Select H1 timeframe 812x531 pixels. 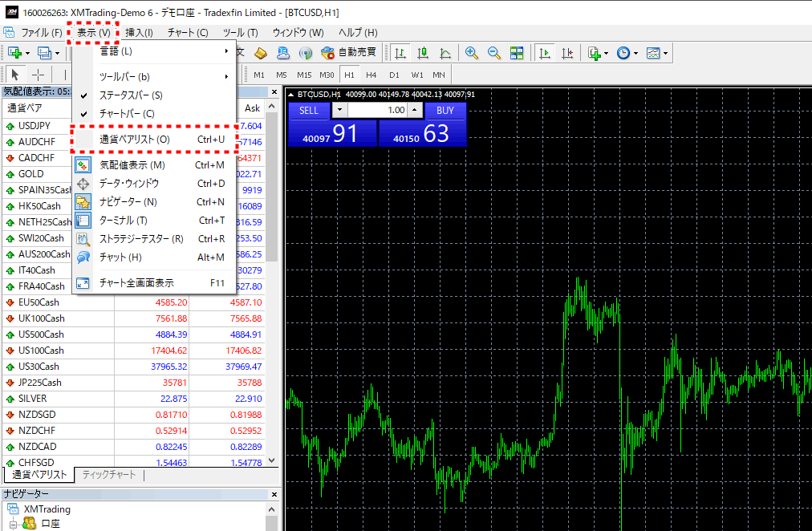[350, 75]
